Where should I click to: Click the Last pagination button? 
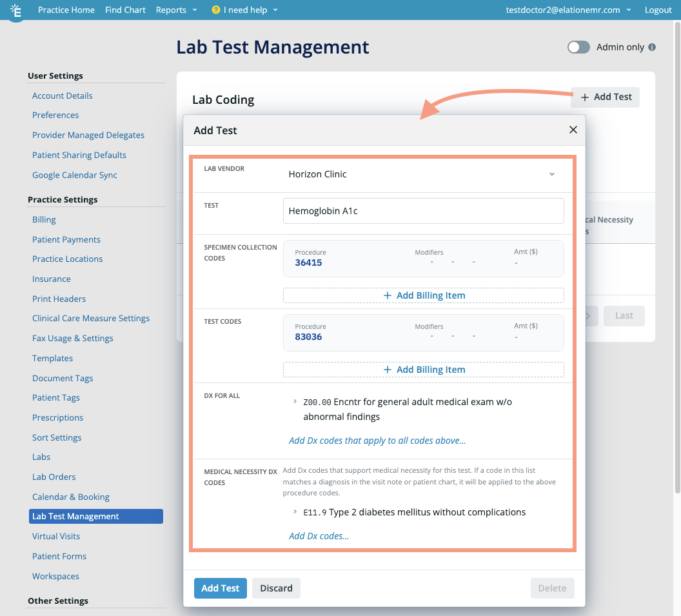[624, 316]
